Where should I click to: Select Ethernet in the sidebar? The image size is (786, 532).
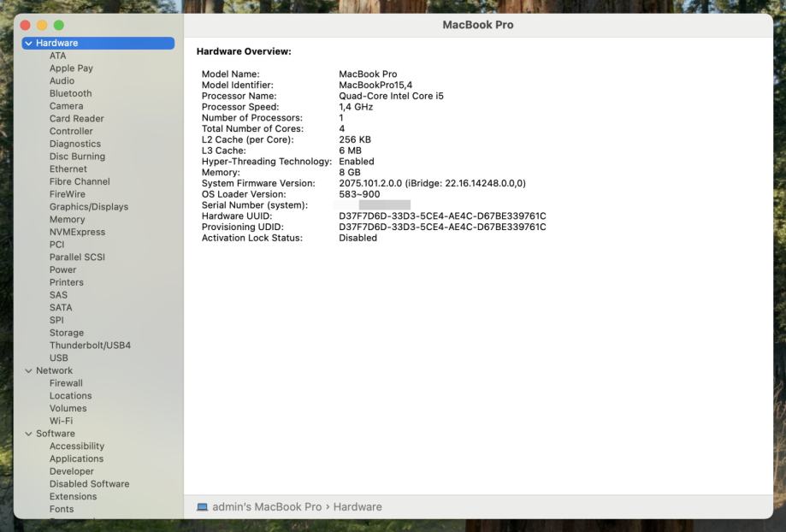(68, 169)
